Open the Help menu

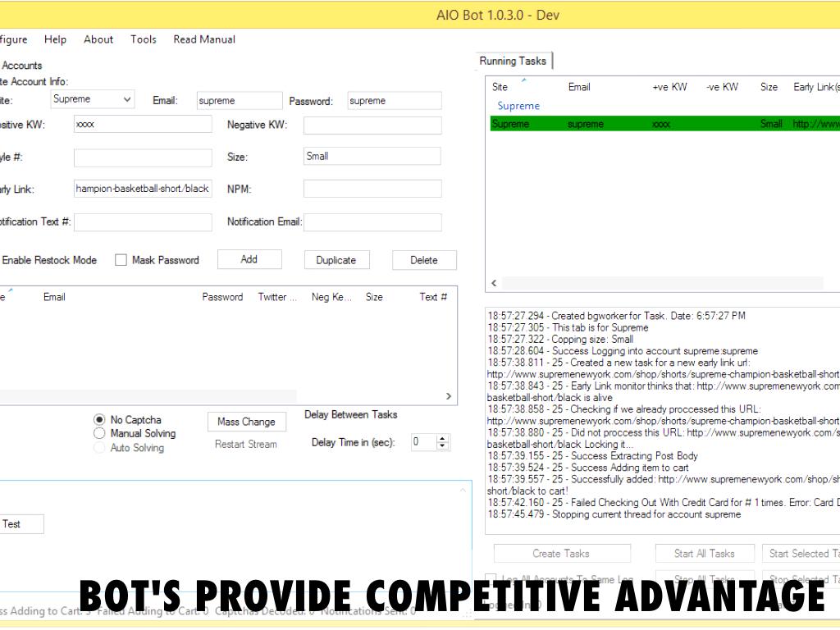pos(55,39)
